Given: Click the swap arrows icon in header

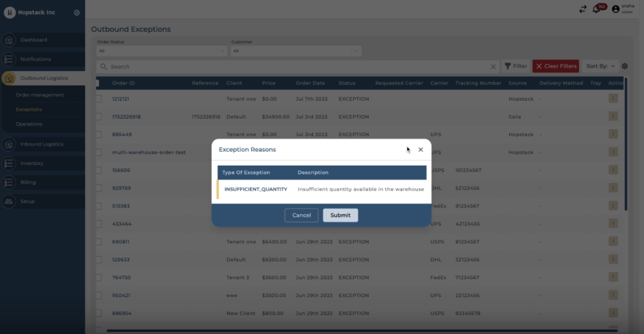Looking at the screenshot, I should pyautogui.click(x=583, y=9).
